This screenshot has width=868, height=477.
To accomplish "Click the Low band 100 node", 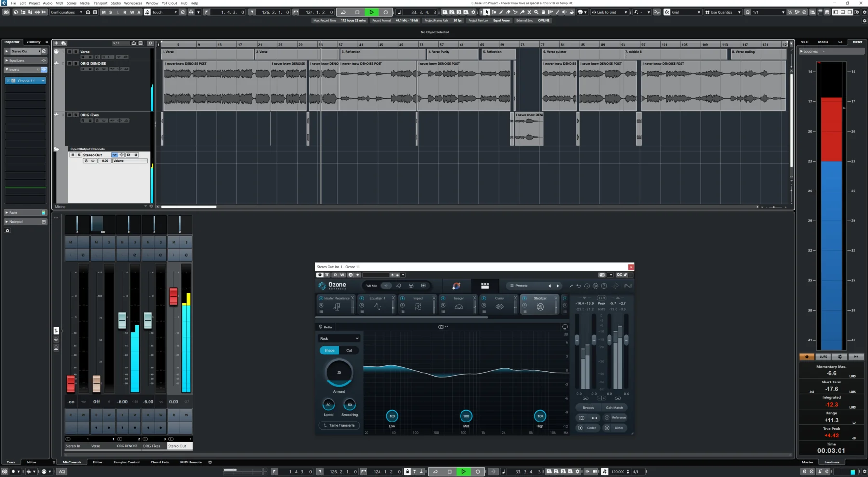I will click(392, 416).
